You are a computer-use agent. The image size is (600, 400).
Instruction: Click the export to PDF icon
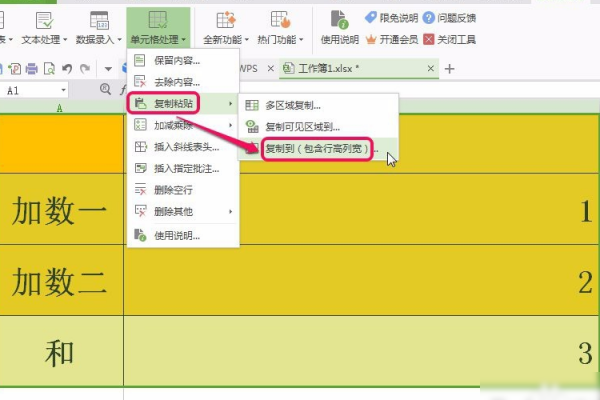click(15, 69)
